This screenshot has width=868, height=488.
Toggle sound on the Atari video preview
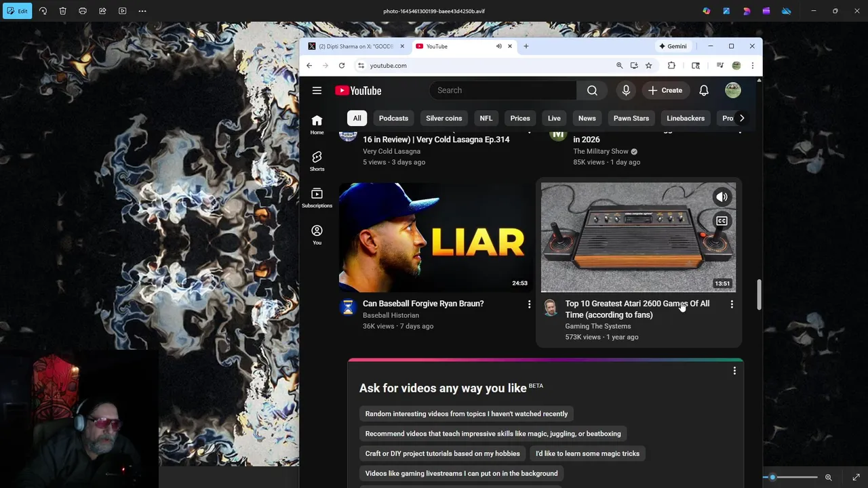pos(722,197)
